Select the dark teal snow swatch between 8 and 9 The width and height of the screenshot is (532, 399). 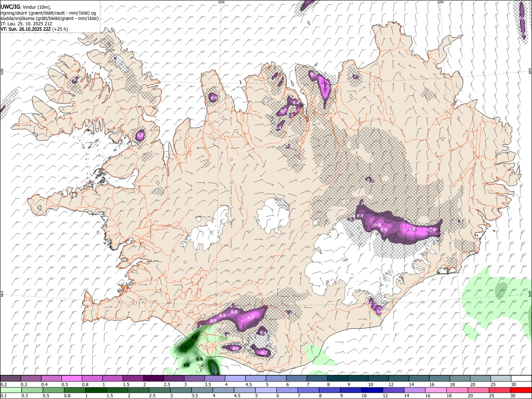(x=337, y=378)
